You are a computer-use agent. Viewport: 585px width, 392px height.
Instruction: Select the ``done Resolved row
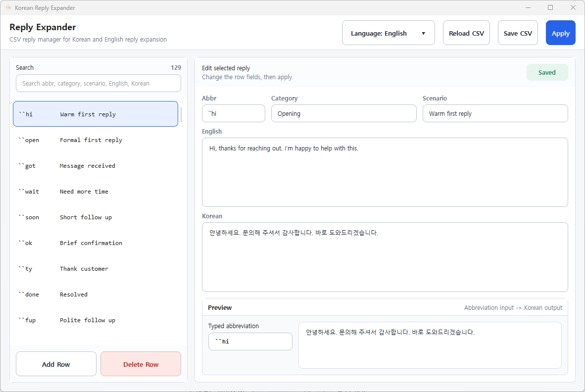96,294
